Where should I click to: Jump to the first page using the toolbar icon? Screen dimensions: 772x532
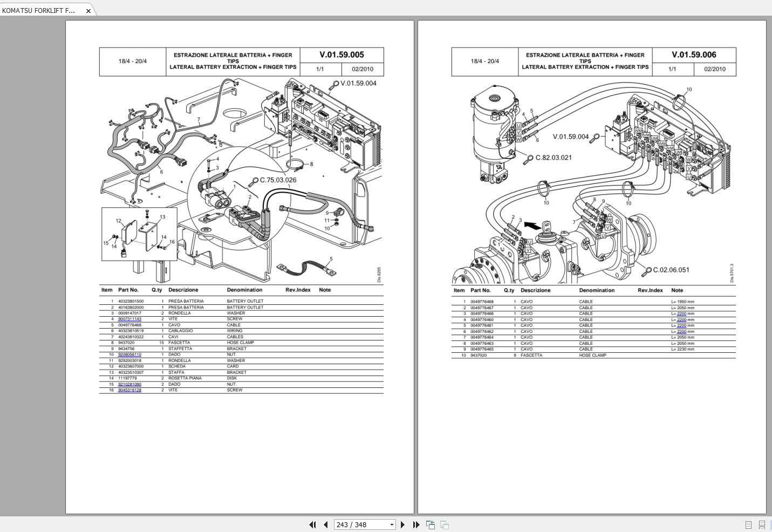coord(313,524)
